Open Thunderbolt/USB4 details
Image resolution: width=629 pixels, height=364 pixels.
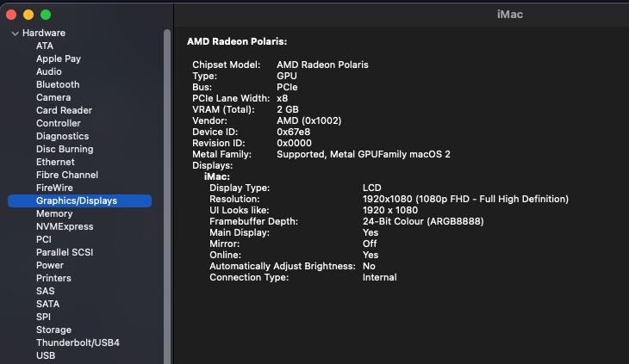(x=78, y=342)
